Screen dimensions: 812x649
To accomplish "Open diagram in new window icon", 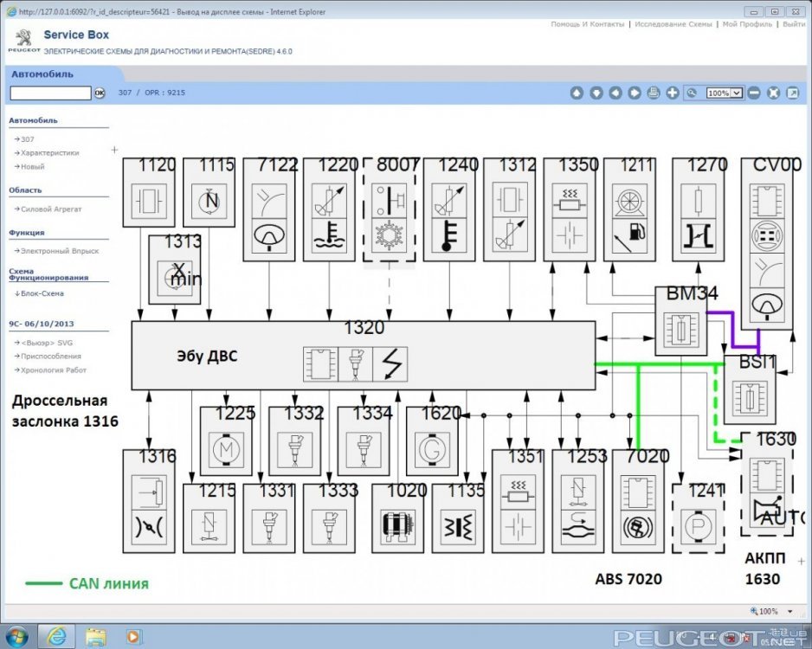I will click(792, 93).
